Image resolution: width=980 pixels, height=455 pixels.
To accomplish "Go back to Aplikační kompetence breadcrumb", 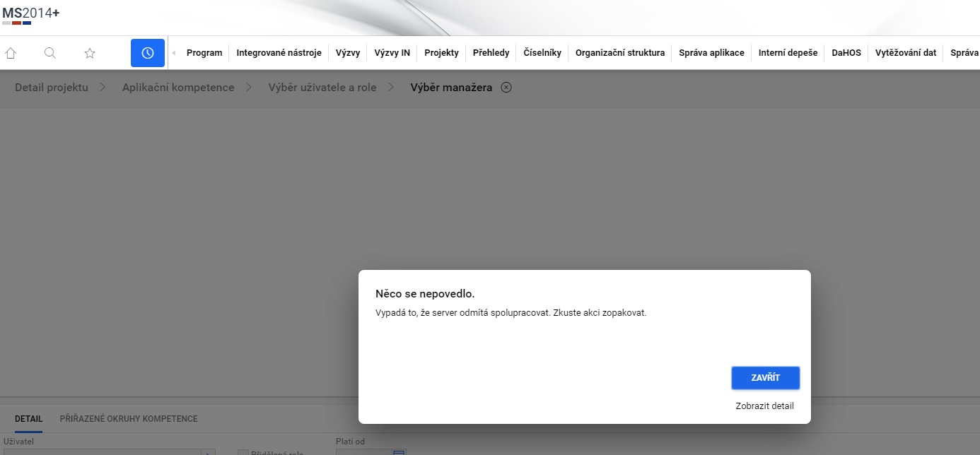I will tap(178, 88).
